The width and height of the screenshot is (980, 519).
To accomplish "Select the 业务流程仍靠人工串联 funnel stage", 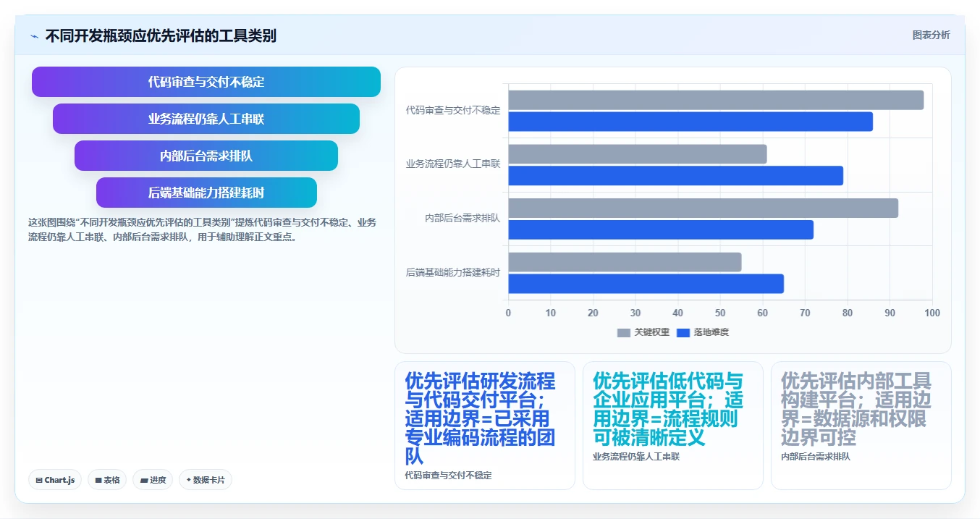I will click(x=206, y=119).
